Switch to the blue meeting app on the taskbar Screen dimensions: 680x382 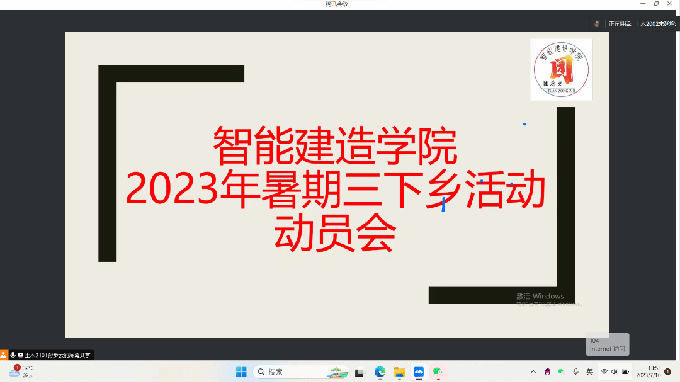(x=418, y=372)
